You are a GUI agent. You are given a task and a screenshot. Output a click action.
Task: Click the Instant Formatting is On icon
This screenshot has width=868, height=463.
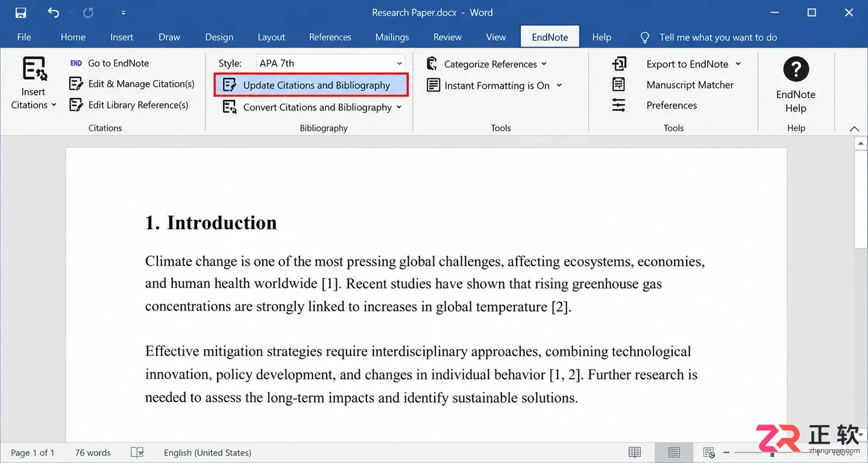click(433, 85)
